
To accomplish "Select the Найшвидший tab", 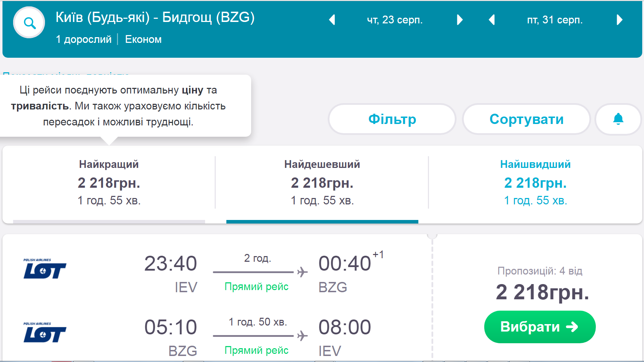I will 535,182.
